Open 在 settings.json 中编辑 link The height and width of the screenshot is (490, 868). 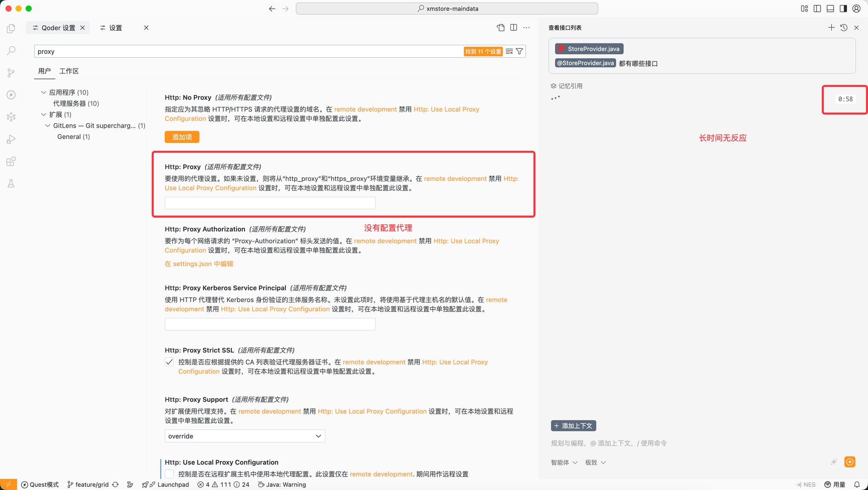coord(199,264)
